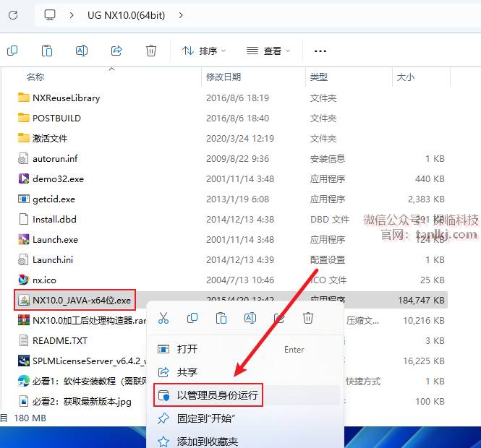Screen dimensions: 481x448
Task: Click the WinRAR icon of NX10.0加工后处理构造器.rar
Action: pos(24,320)
